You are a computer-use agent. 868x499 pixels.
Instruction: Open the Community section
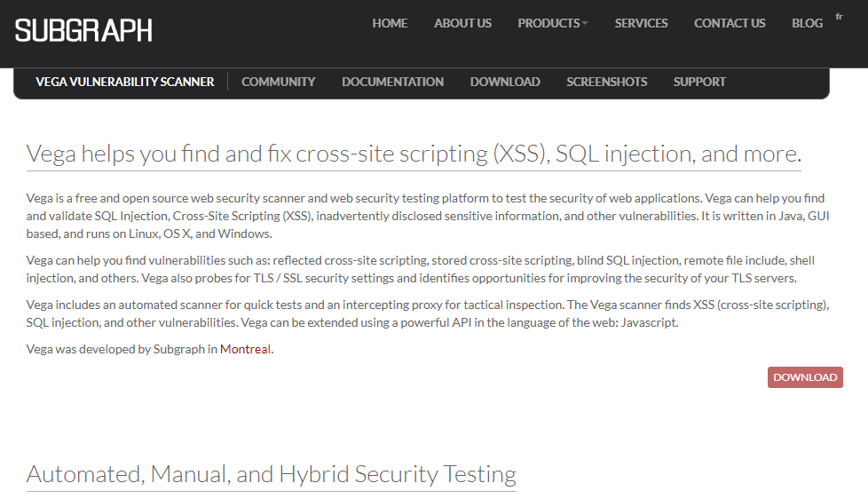click(279, 82)
